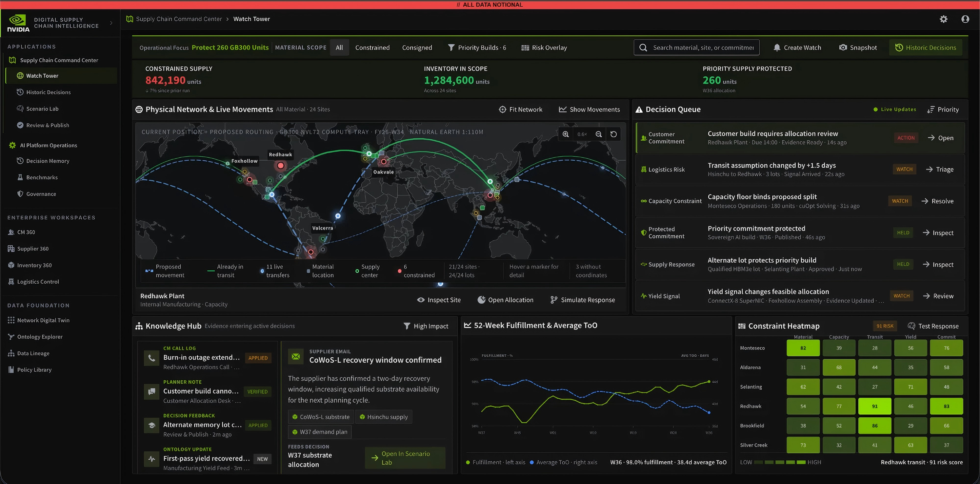Click the Open Allocation pie icon
The width and height of the screenshot is (980, 484).
481,300
